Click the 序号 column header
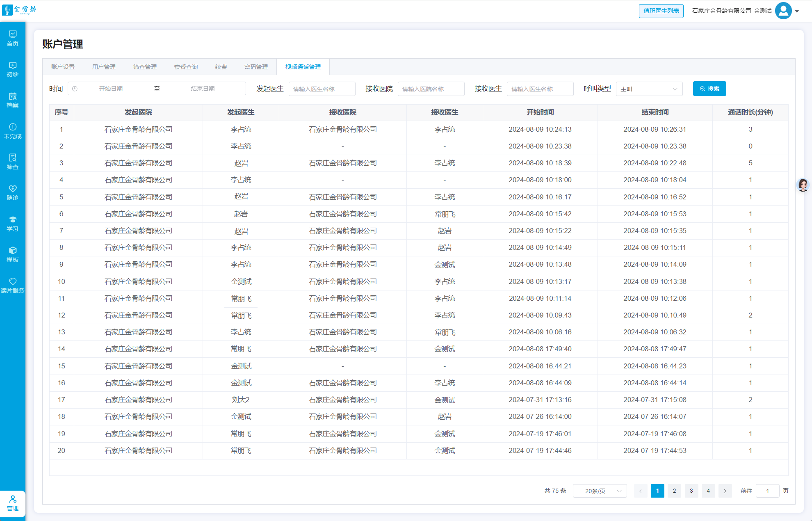This screenshot has width=812, height=521. [x=62, y=112]
